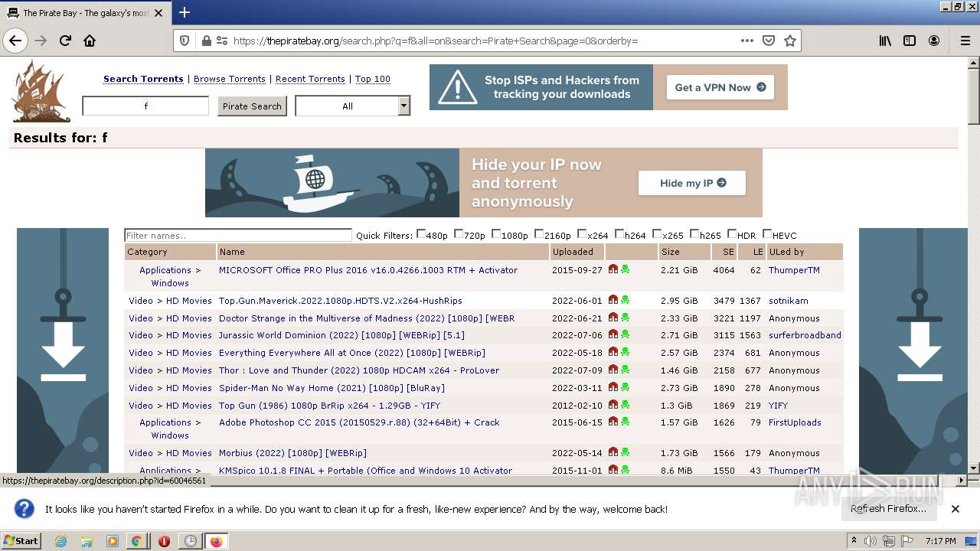Save page to Pocket
The width and height of the screenshot is (980, 551).
[769, 41]
